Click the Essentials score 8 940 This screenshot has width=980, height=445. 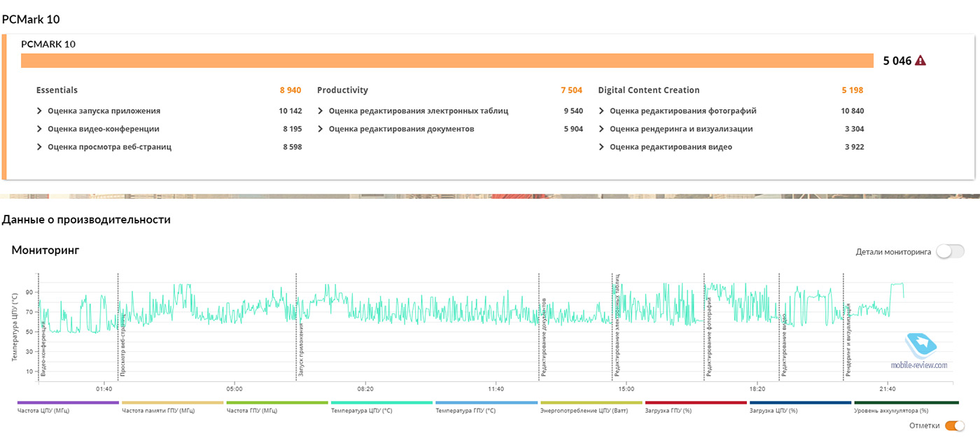coord(290,90)
